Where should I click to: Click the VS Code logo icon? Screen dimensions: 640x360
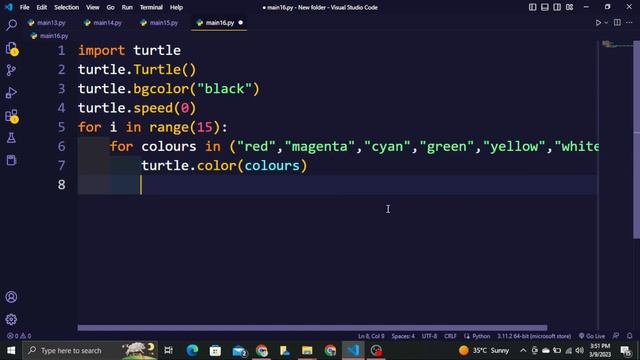[9, 7]
